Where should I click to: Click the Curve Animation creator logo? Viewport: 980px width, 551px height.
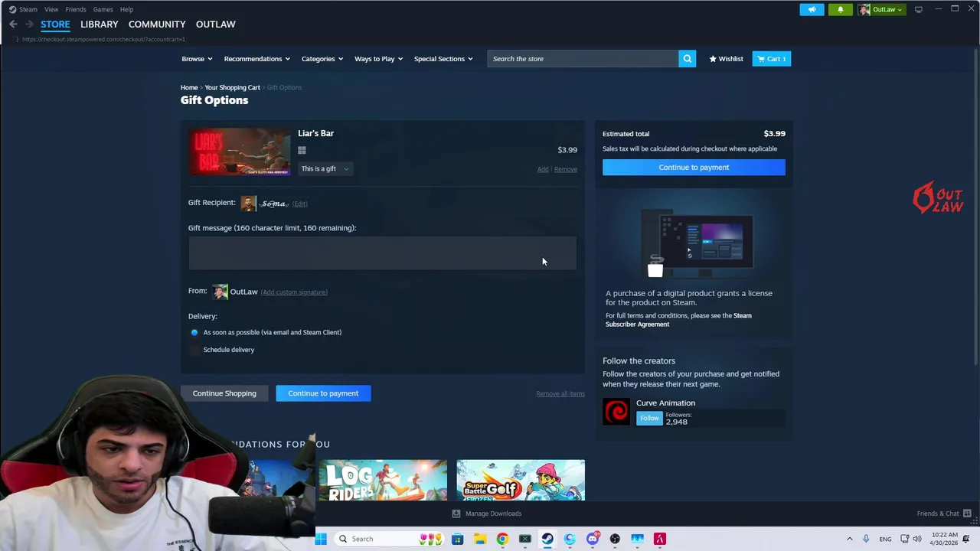(x=616, y=412)
